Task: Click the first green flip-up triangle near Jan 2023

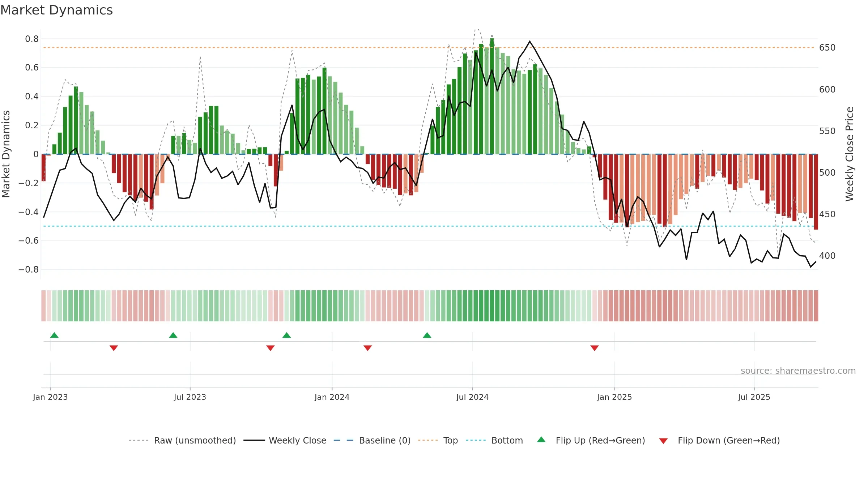Action: point(54,335)
